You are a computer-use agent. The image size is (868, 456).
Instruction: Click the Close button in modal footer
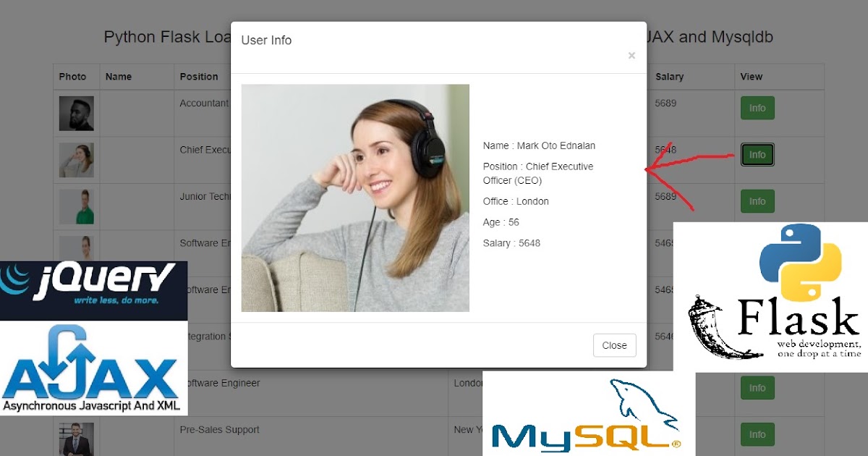(614, 345)
